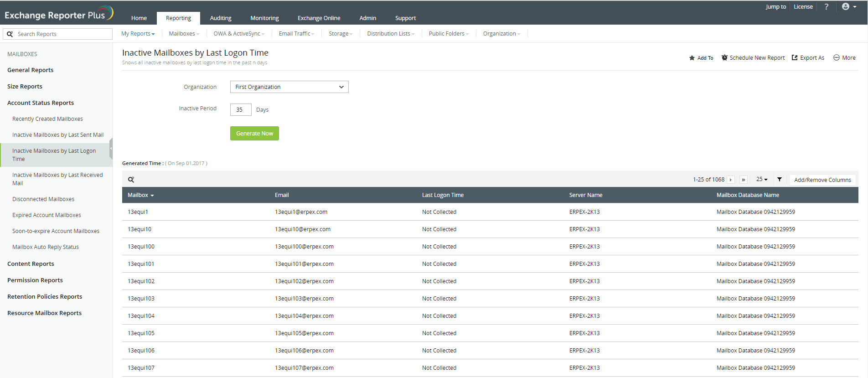Switch to the Support tab
Image resolution: width=868 pixels, height=378 pixels.
(x=405, y=18)
